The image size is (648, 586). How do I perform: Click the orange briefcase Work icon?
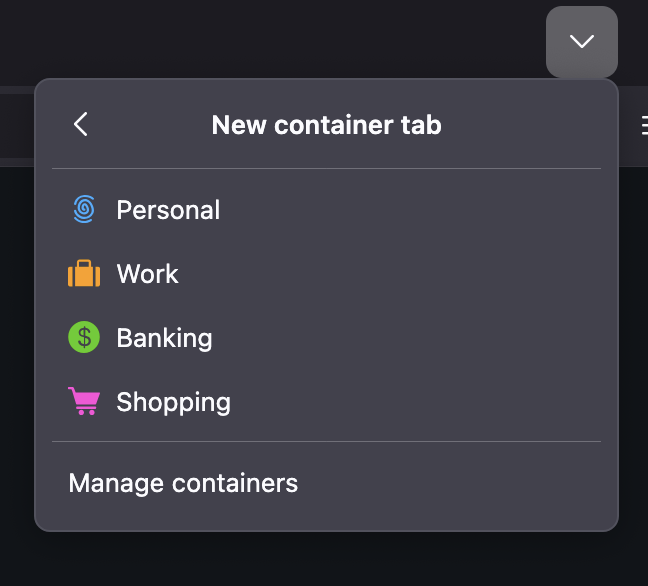[84, 273]
